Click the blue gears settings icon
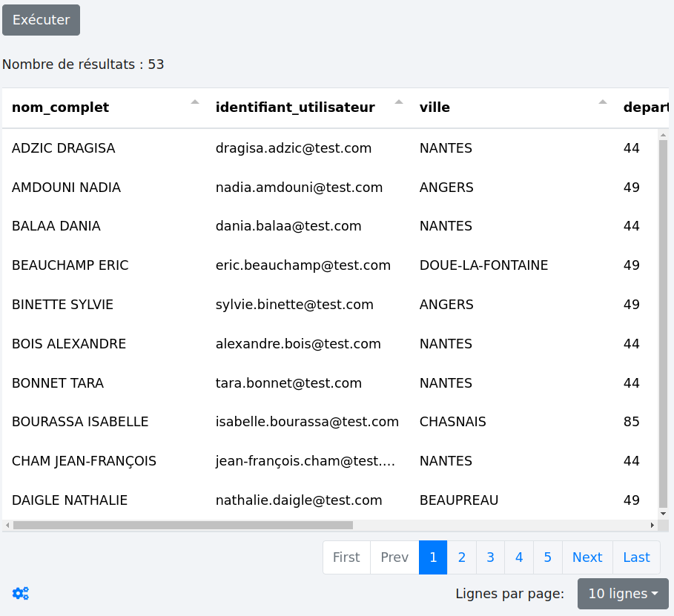This screenshot has height=616, width=674. click(x=20, y=593)
